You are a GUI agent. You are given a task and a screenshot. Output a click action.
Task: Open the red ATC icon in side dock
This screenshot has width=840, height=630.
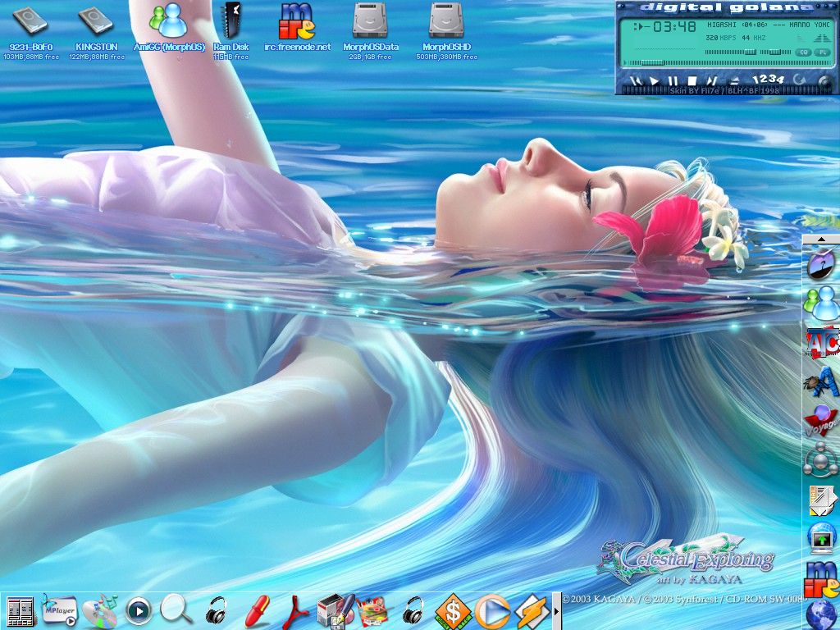click(x=822, y=341)
